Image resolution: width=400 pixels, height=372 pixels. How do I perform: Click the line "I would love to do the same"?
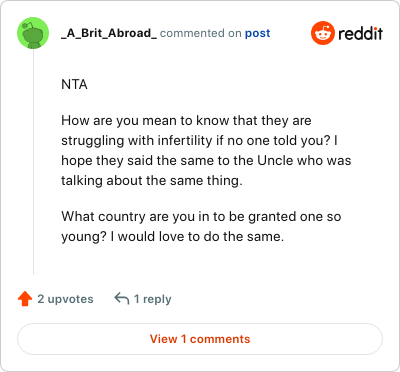click(x=172, y=237)
